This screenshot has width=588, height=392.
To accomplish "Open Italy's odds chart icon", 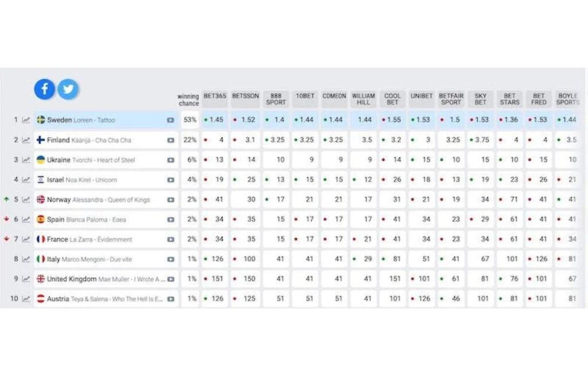I will pyautogui.click(x=26, y=259).
